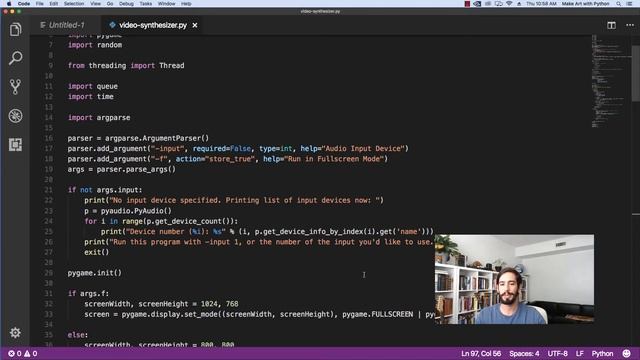The height and width of the screenshot is (360, 640).
Task: Click the 'else:' line
Action: click(x=78, y=335)
